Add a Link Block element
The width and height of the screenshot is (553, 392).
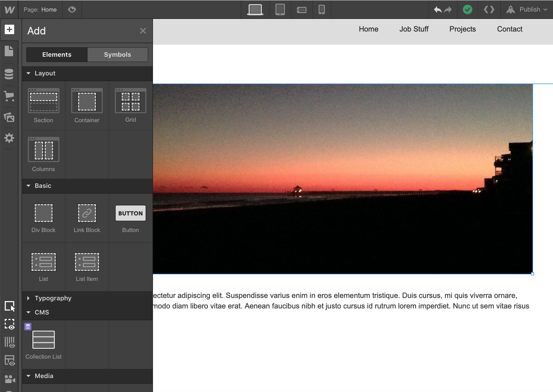(87, 218)
